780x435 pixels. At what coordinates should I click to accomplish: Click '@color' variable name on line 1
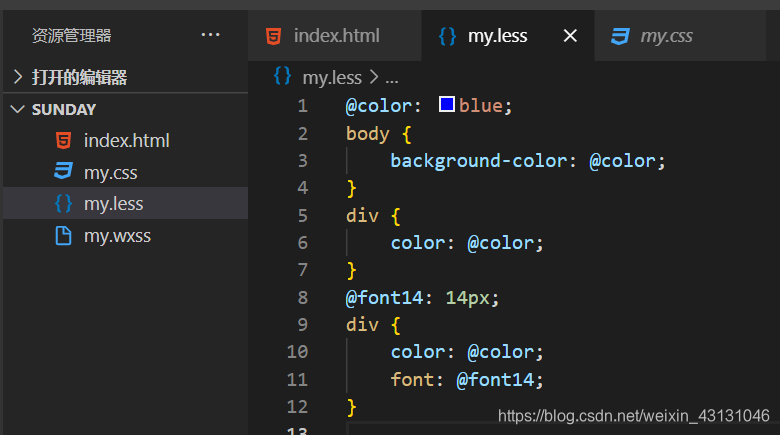click(379, 106)
